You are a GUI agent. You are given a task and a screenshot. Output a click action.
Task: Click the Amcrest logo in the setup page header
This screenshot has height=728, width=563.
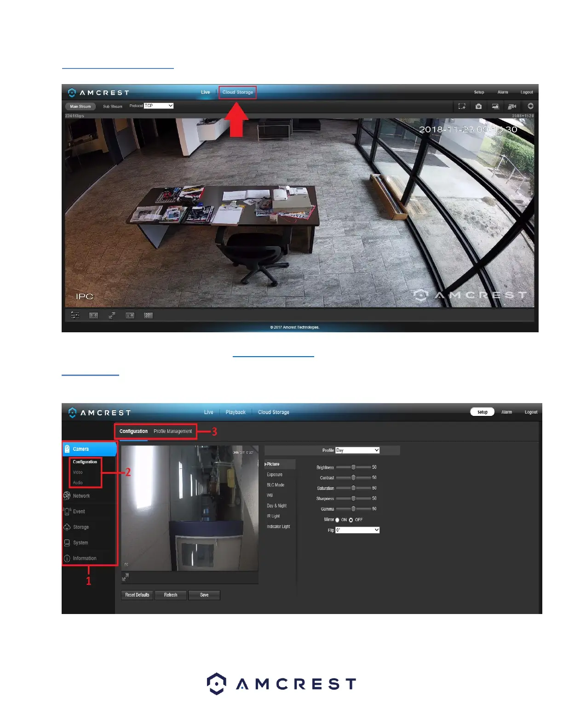(x=99, y=413)
